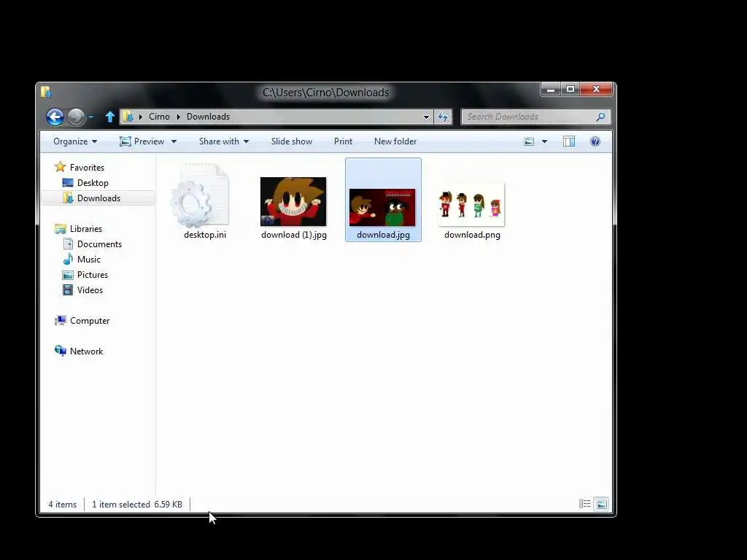Screen dimensions: 747x560
Task: Open the Pictures library
Action: [93, 275]
